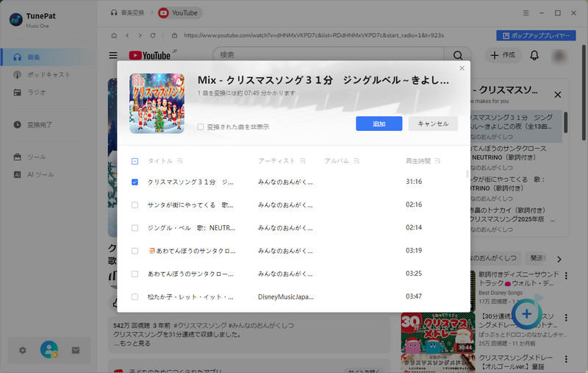Viewport: 588px width, 373px height.
Task: Click the URL address field
Action: coord(314,35)
